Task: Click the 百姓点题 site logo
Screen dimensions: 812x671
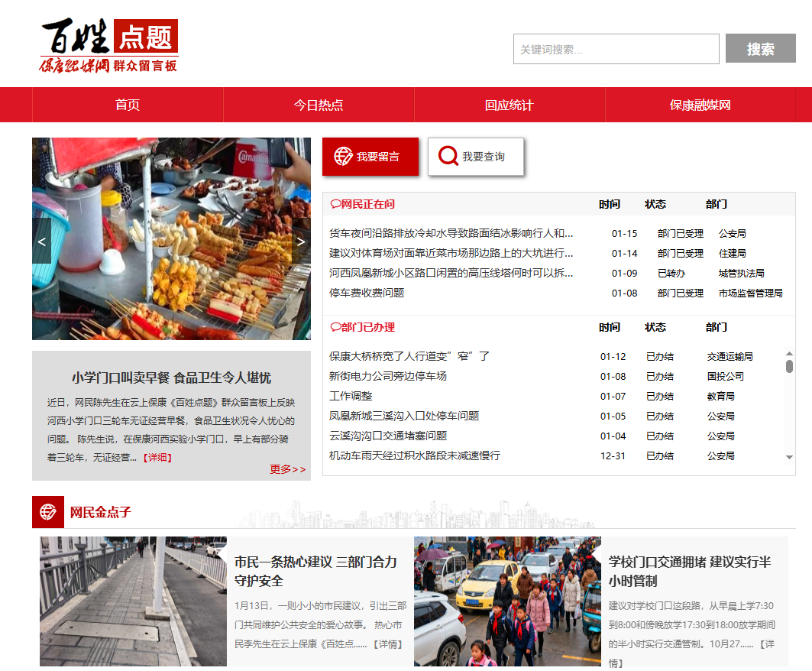Action: (x=109, y=47)
